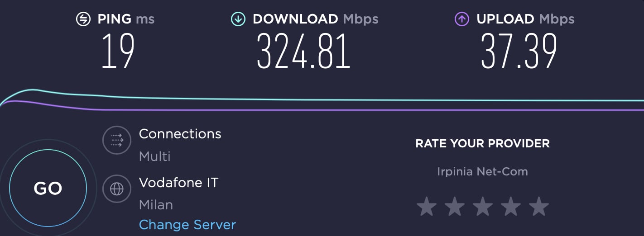Screen dimensions: 644x236
Task: Click the Irpinia Net-Com provider name
Action: (483, 172)
